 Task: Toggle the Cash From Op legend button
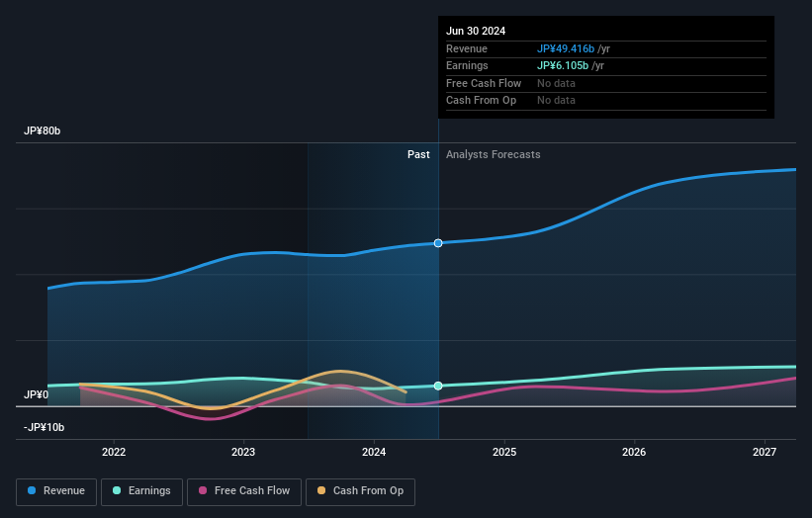(360, 491)
